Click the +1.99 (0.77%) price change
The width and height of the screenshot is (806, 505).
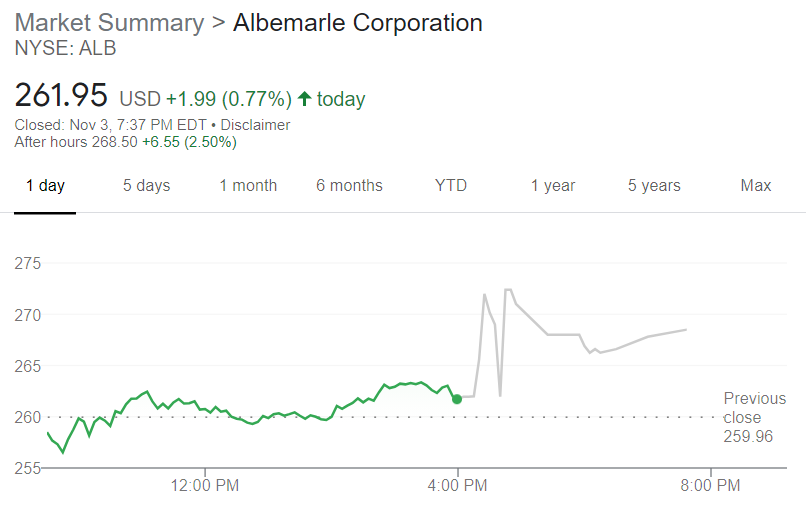[229, 99]
